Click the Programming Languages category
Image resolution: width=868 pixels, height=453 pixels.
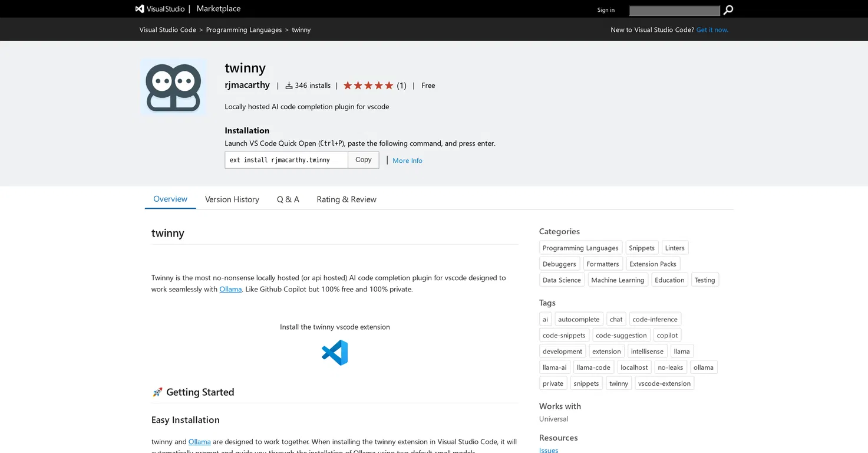pyautogui.click(x=580, y=248)
